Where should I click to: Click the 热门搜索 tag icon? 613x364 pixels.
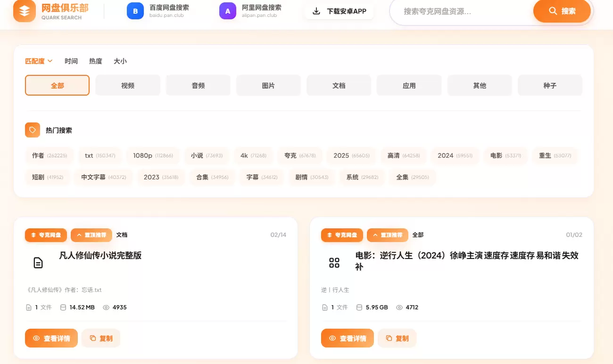(32, 129)
